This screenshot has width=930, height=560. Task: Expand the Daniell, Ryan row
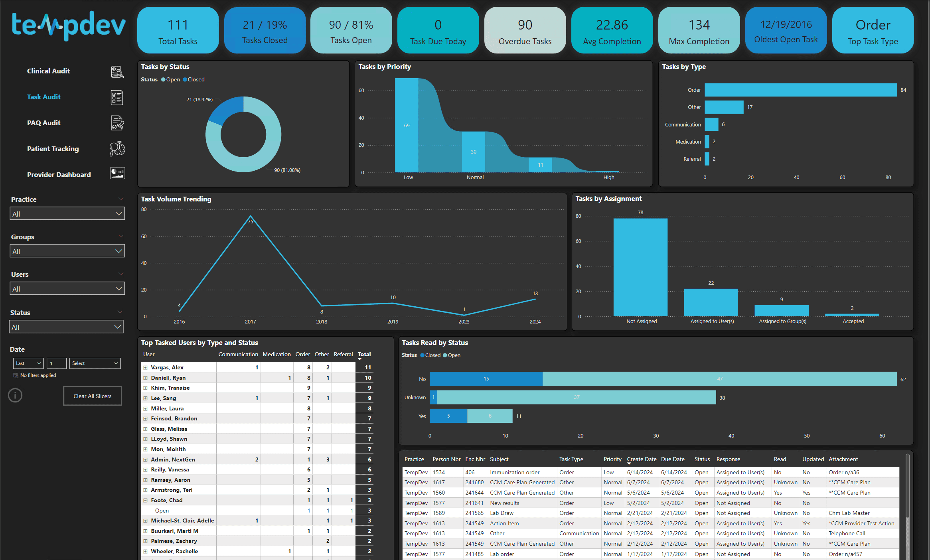[146, 378]
